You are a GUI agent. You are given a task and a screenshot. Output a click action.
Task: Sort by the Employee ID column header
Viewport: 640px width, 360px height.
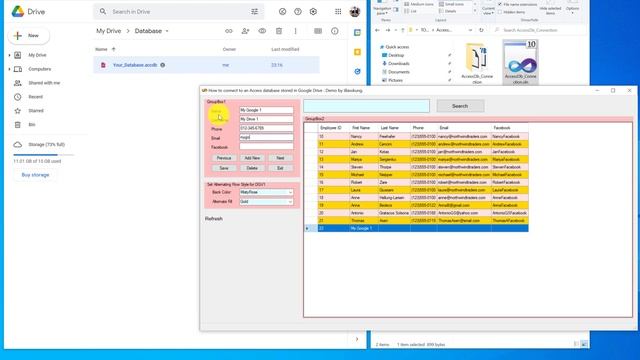point(333,128)
